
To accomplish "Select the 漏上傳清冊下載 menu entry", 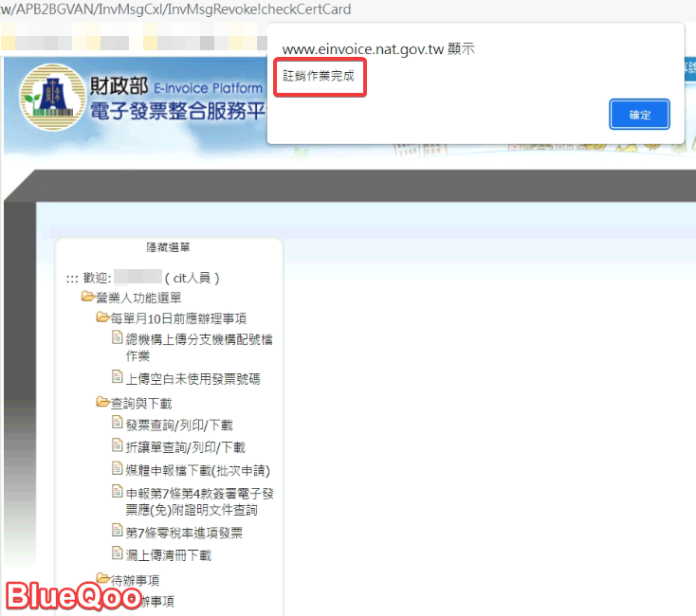I will (x=169, y=555).
